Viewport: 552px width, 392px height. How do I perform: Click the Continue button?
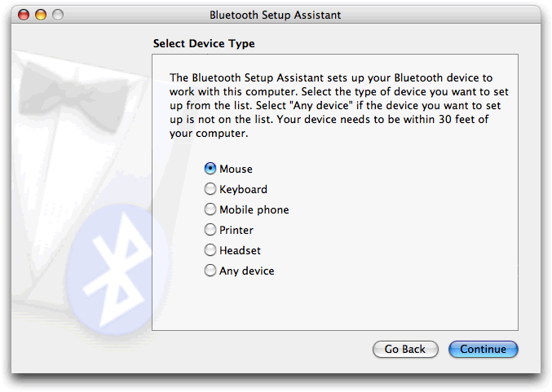click(483, 349)
